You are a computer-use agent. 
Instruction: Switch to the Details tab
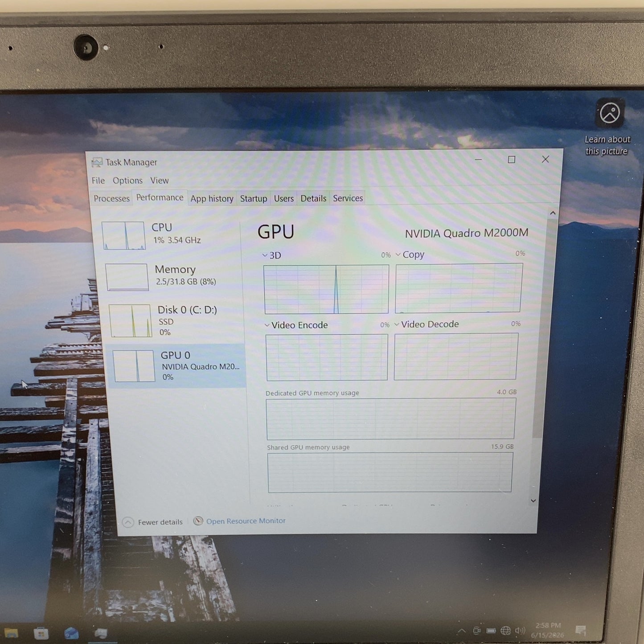coord(313,198)
